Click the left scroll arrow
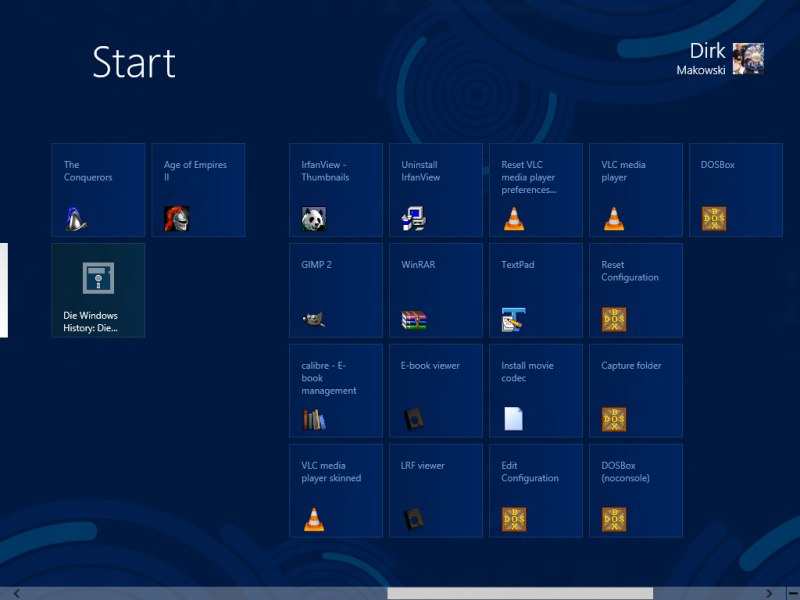This screenshot has height=600, width=800. pyautogui.click(x=17, y=593)
